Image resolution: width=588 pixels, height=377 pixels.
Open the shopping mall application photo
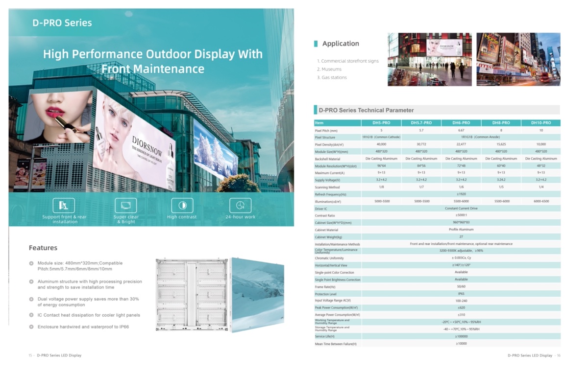point(430,59)
